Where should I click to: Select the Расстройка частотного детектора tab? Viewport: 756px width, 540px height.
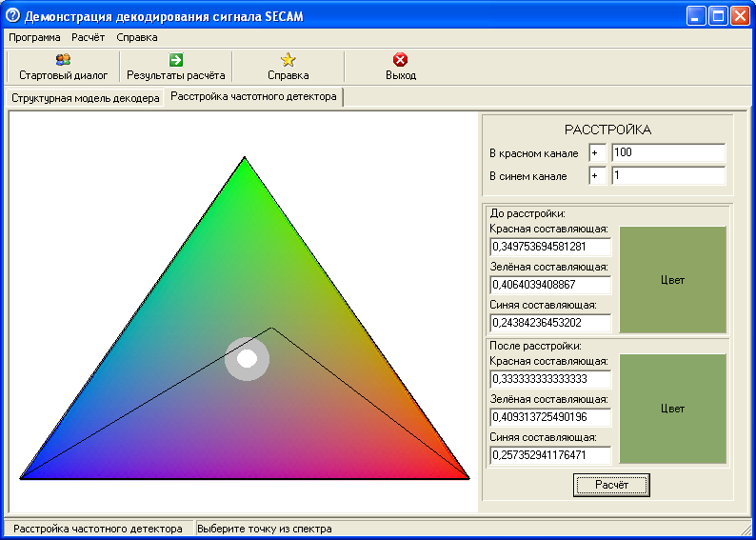pos(253,96)
